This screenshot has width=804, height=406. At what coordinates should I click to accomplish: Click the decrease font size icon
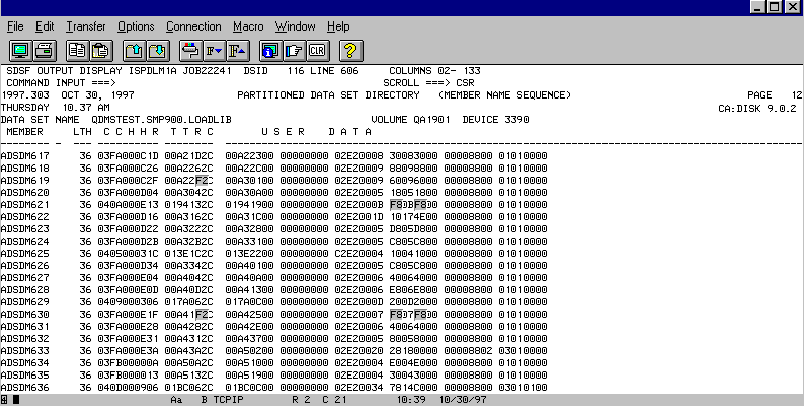tap(214, 51)
